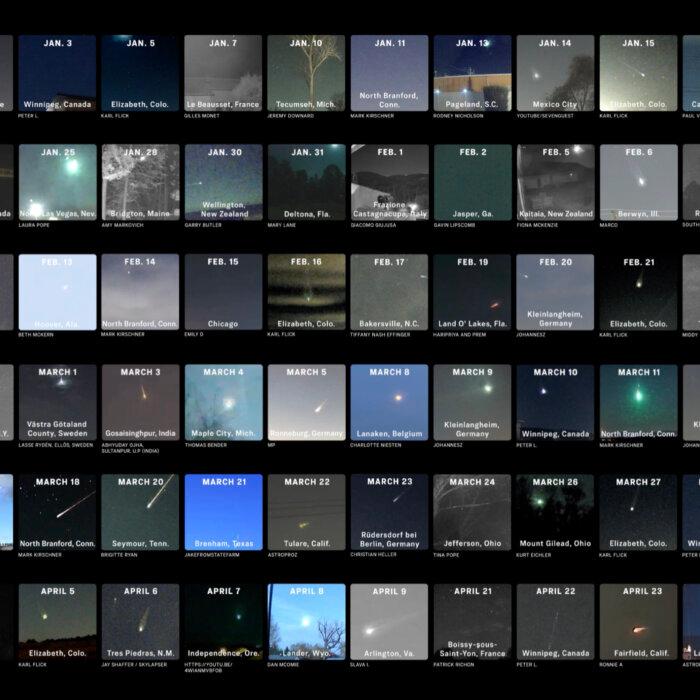Open the Jan. 13 Pageland, S.C. thumbnail
This screenshot has width=700, height=700.
(472, 73)
